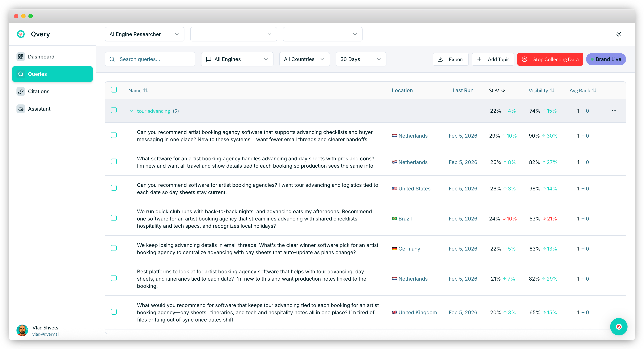This screenshot has height=349, width=644.
Task: Click the Name column sort arrows
Action: pyautogui.click(x=146, y=91)
